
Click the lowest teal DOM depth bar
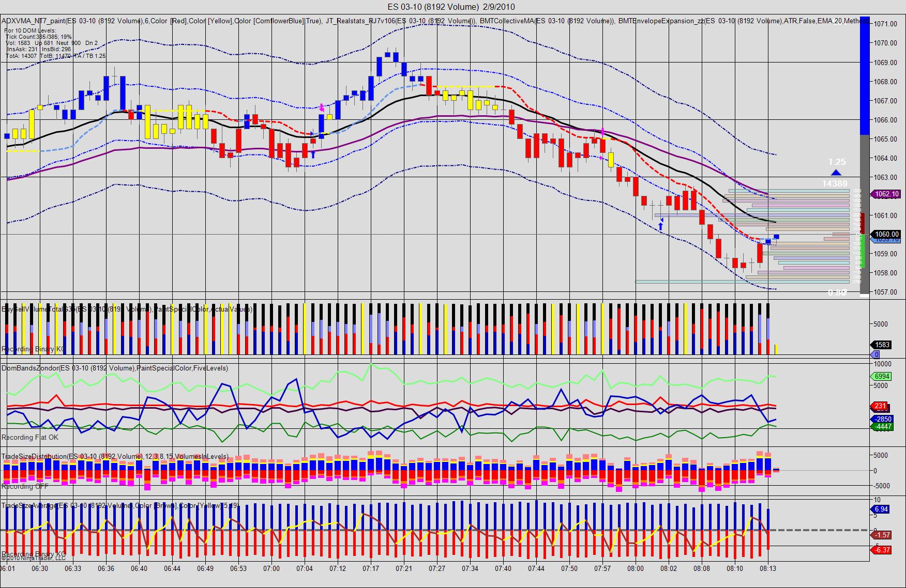743,282
